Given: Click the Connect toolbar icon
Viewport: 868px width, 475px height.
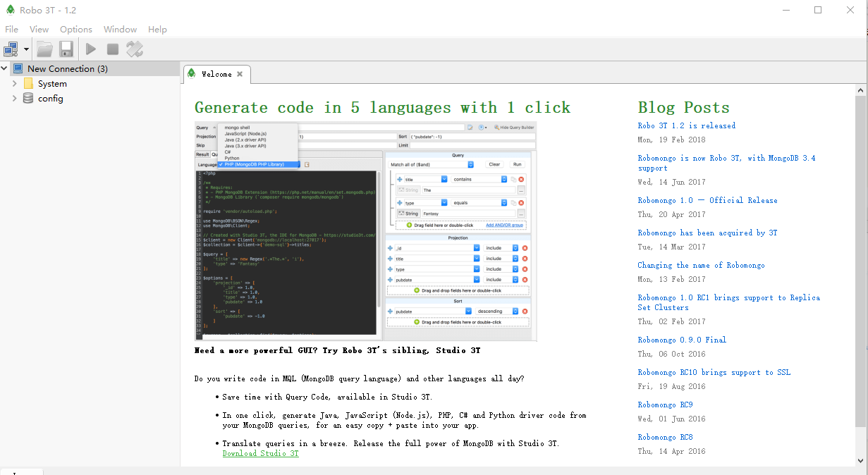Looking at the screenshot, I should click(11, 49).
